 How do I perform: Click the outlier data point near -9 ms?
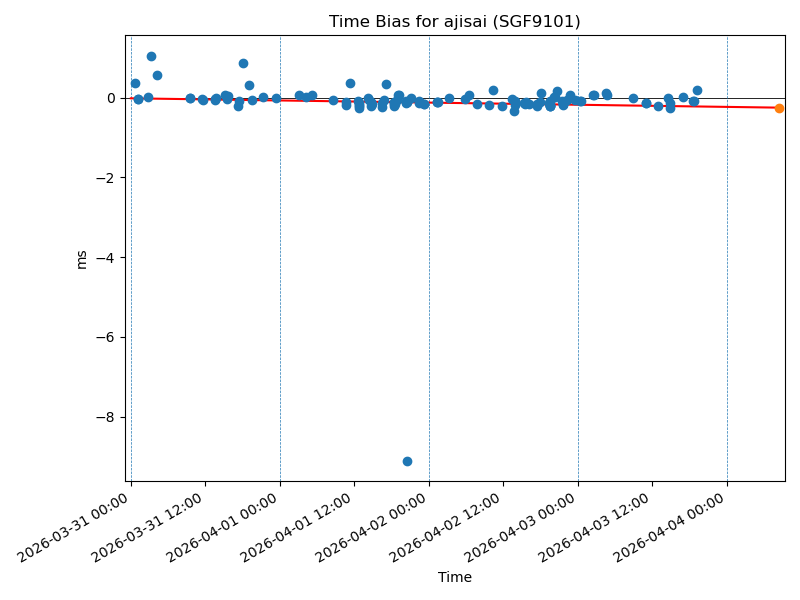(407, 461)
